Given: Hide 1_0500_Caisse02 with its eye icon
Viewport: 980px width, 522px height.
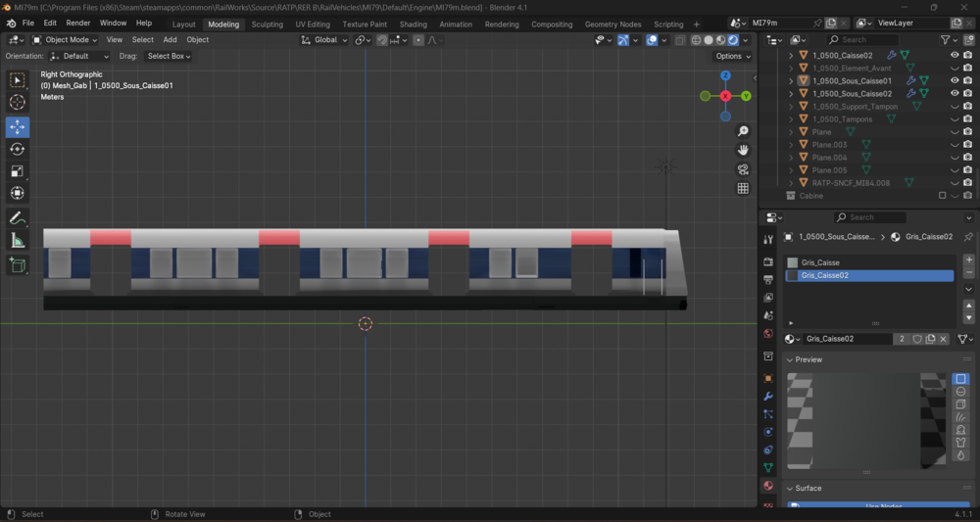Looking at the screenshot, I should [955, 55].
